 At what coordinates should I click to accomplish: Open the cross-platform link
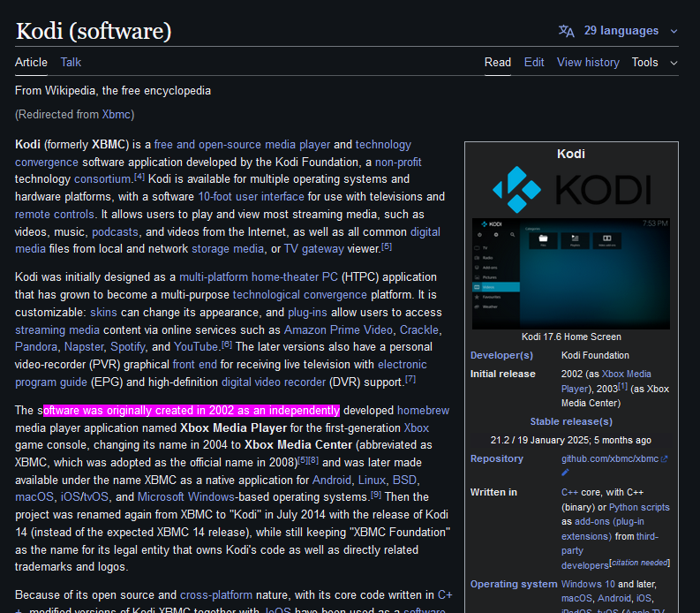(x=216, y=595)
